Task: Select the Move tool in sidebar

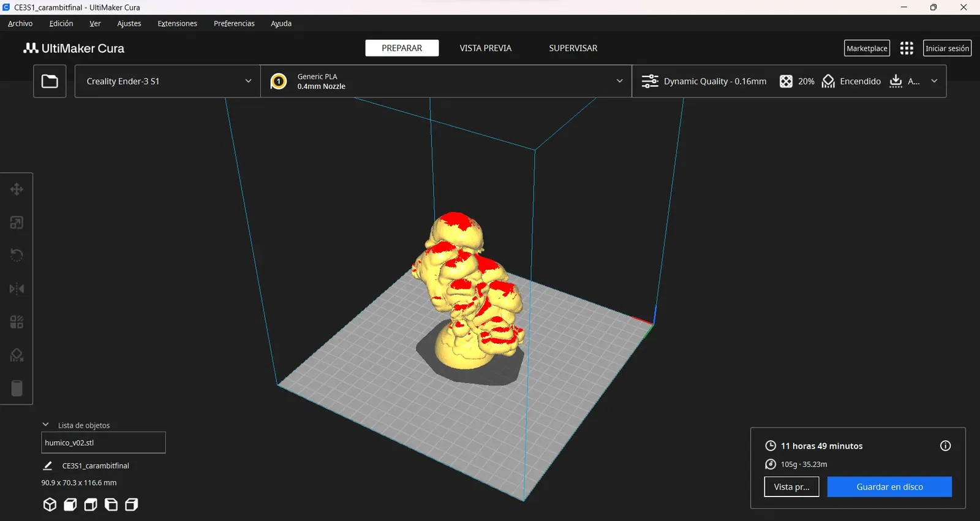Action: [x=17, y=189]
